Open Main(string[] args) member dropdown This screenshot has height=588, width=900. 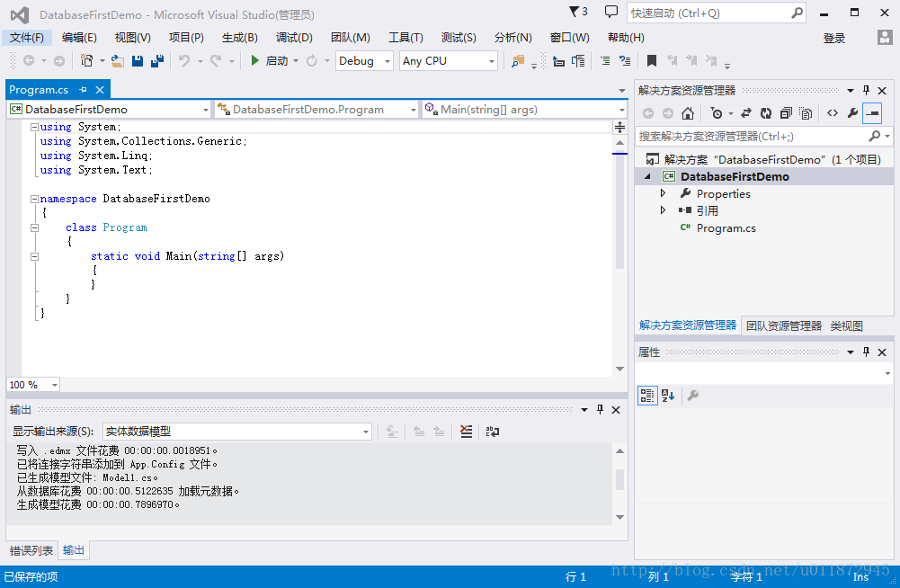pyautogui.click(x=524, y=109)
